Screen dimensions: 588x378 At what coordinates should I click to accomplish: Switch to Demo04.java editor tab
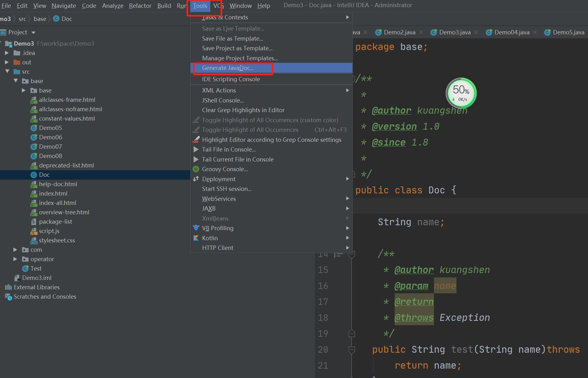coord(512,32)
